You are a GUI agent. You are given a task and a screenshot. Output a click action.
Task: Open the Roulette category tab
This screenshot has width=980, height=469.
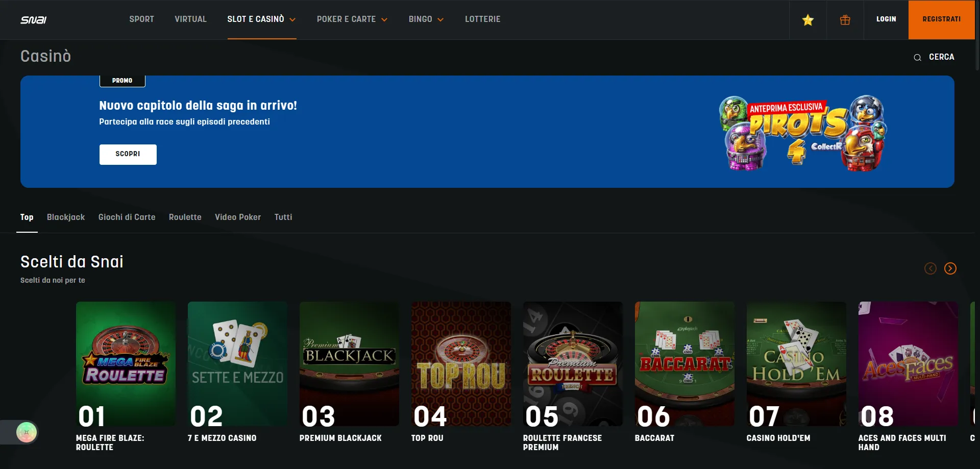click(x=185, y=217)
